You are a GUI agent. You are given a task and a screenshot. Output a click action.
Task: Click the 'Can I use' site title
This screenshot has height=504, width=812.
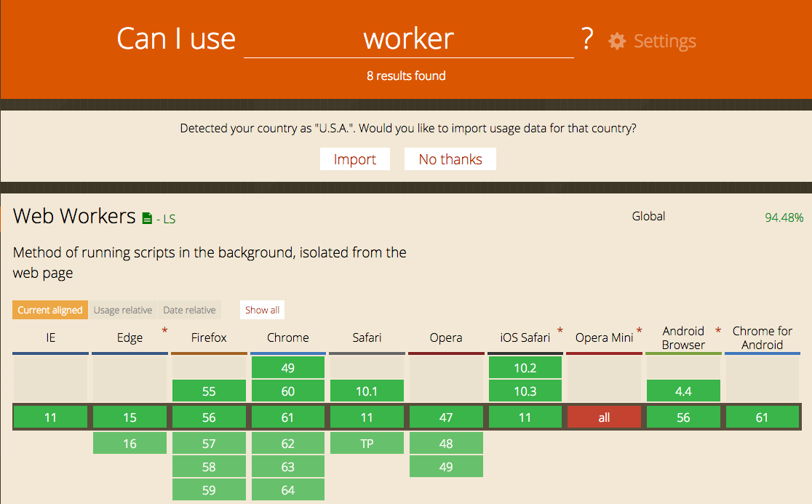[x=176, y=39]
